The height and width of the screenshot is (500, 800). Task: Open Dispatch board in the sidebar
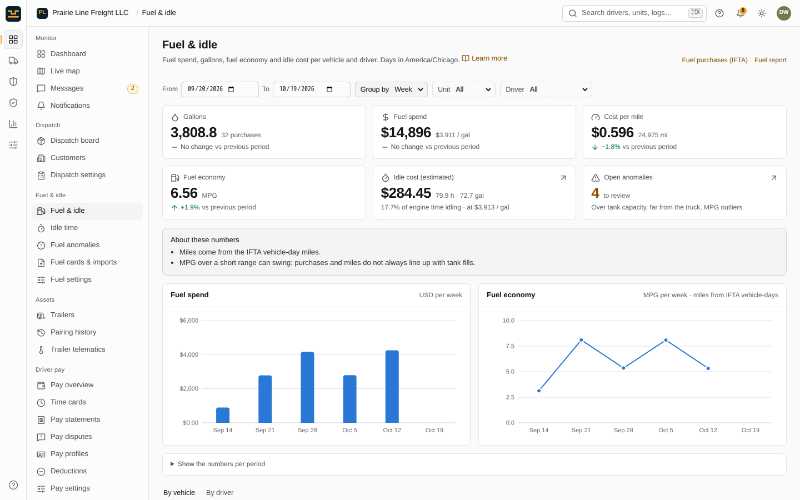(88, 140)
